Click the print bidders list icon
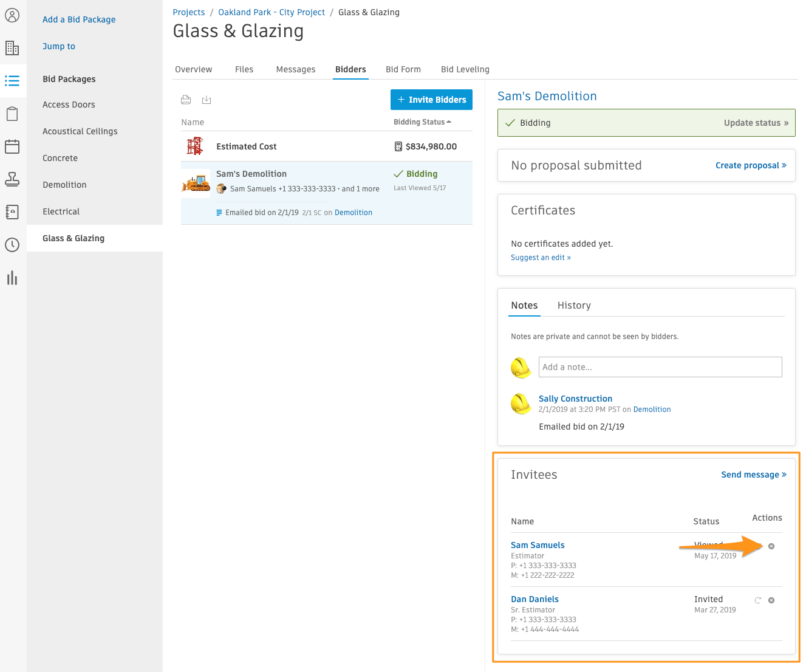 186,100
